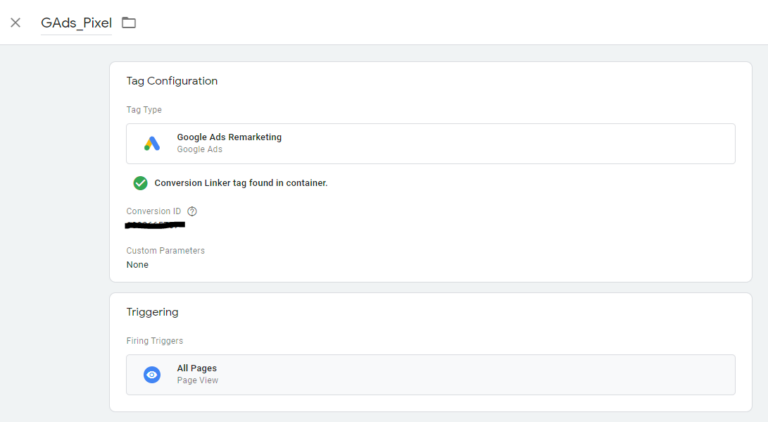Viewport: 768px width, 422px height.
Task: Click the Google Ads logo icon
Action: click(152, 143)
